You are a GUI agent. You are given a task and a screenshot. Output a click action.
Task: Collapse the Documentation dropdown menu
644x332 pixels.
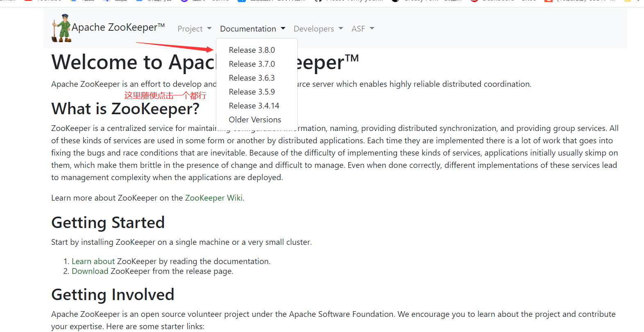point(253,29)
